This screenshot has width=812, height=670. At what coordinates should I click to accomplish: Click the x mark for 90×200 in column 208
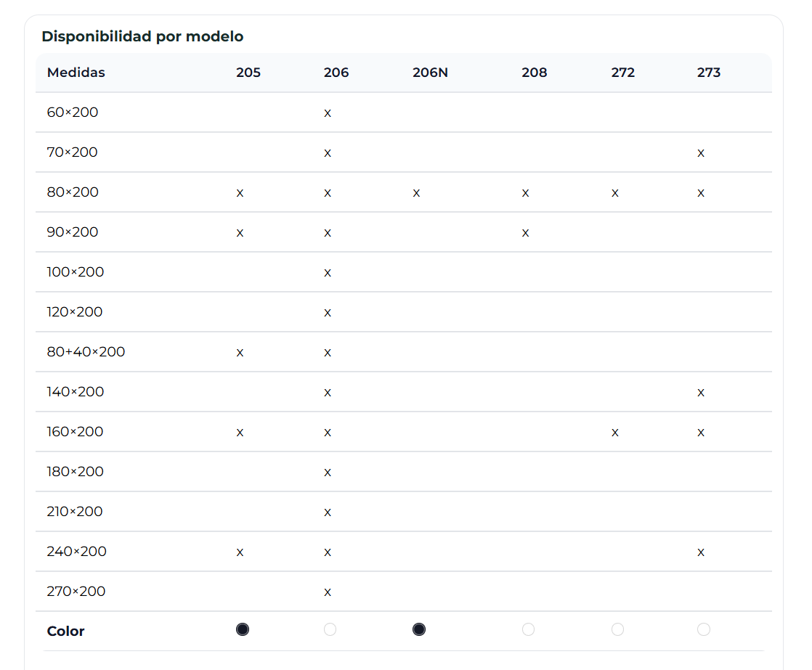pyautogui.click(x=525, y=233)
